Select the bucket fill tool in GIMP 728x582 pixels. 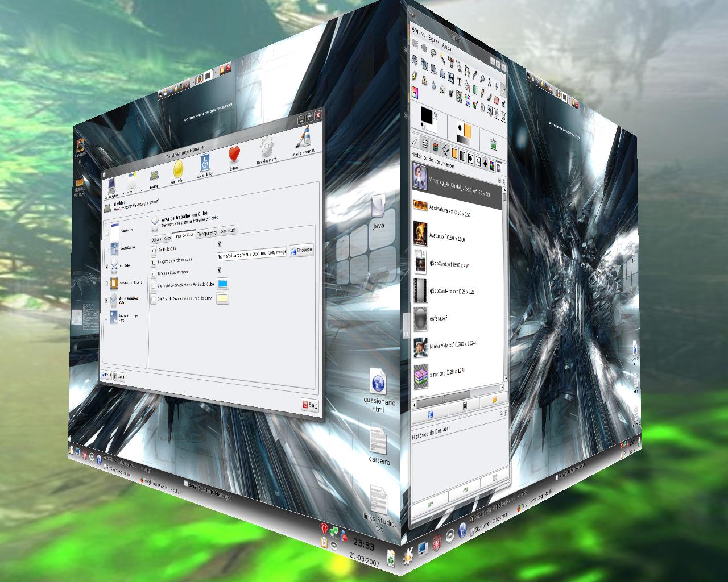468,86
